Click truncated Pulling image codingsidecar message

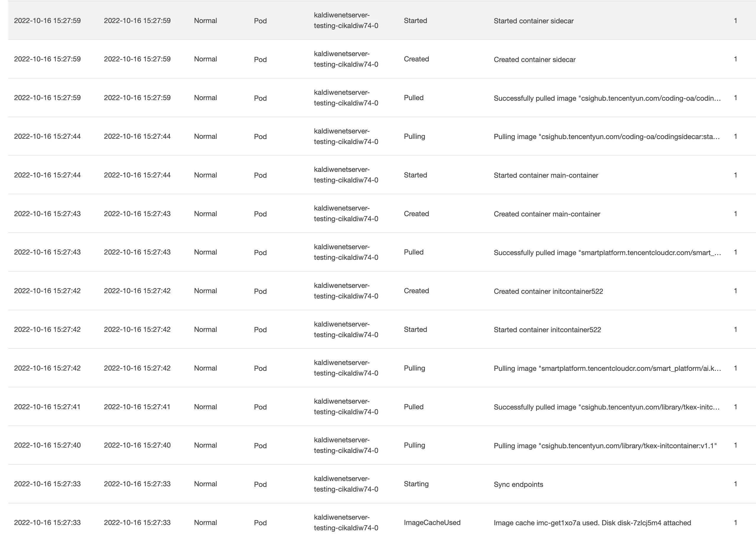[x=607, y=136]
